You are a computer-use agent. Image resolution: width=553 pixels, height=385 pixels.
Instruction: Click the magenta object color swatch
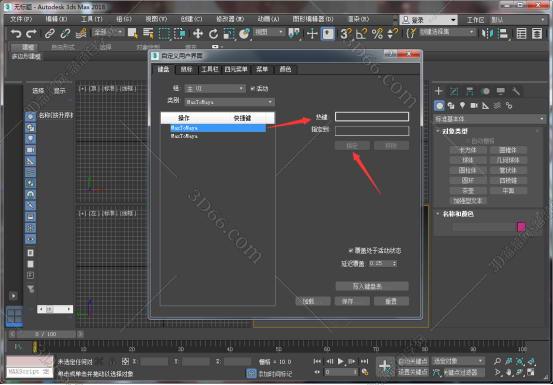coord(521,227)
